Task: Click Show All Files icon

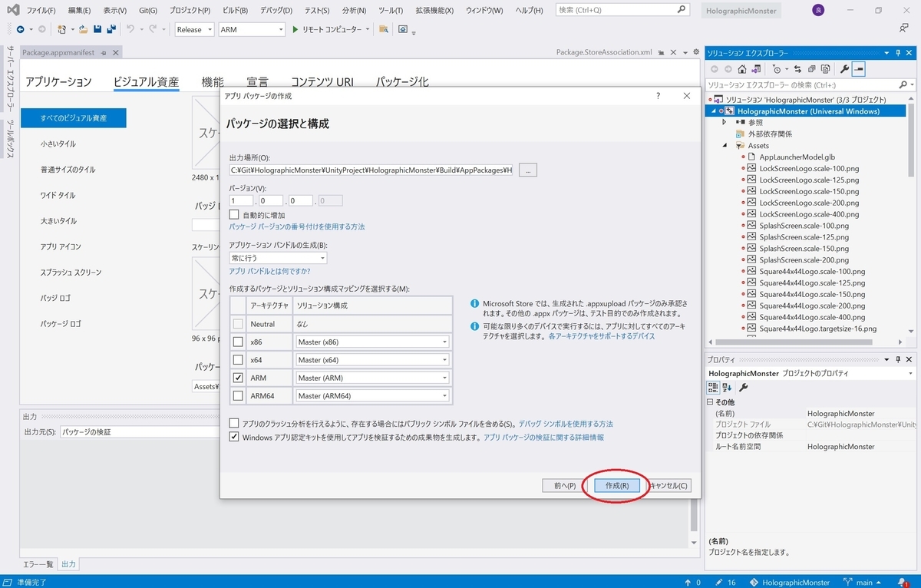Action: point(825,69)
